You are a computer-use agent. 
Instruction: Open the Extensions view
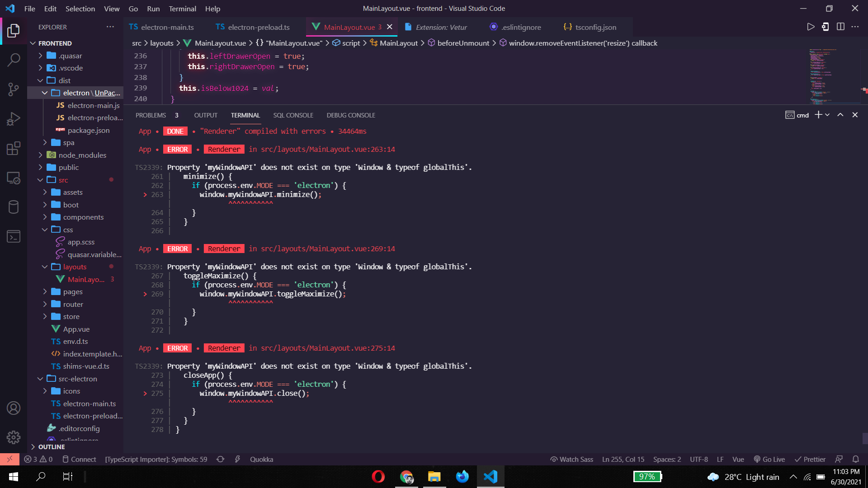coord(14,148)
